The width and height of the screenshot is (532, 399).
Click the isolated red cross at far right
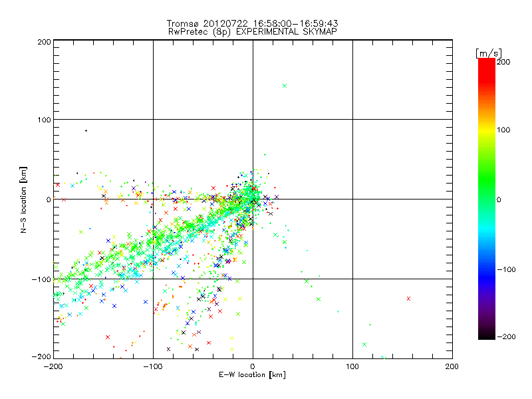(x=408, y=299)
